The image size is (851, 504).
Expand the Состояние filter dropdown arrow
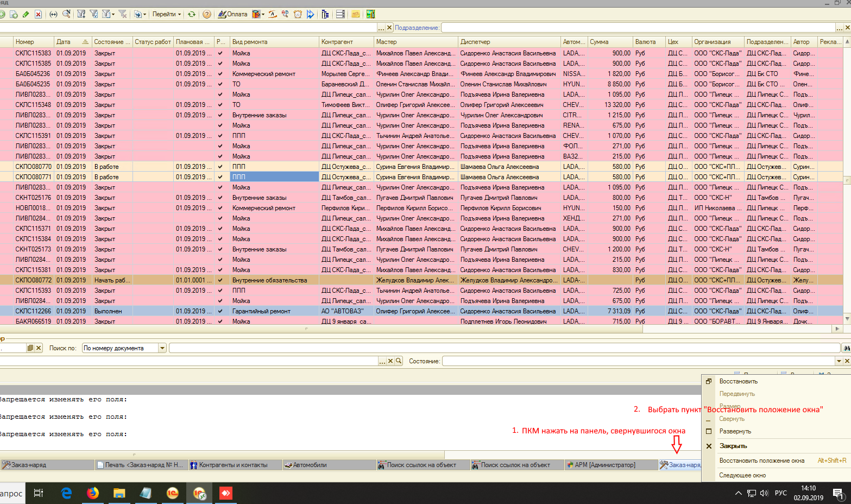839,361
